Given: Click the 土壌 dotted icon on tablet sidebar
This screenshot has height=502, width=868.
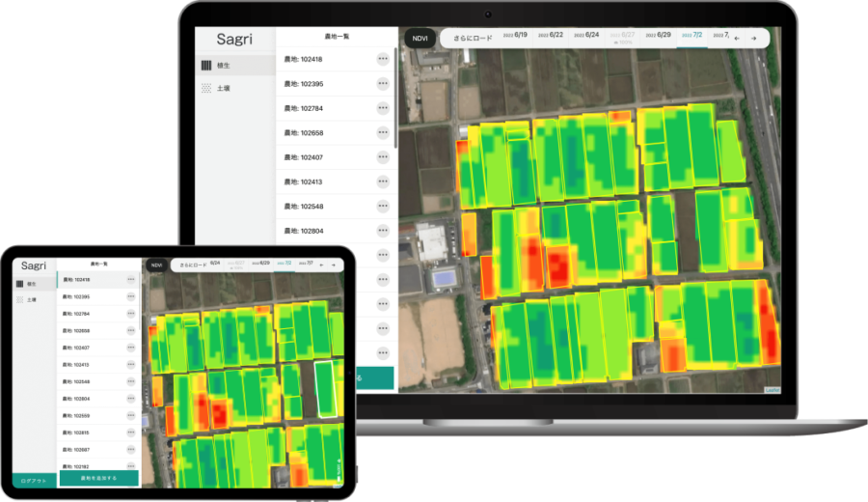Looking at the screenshot, I should 20,300.
